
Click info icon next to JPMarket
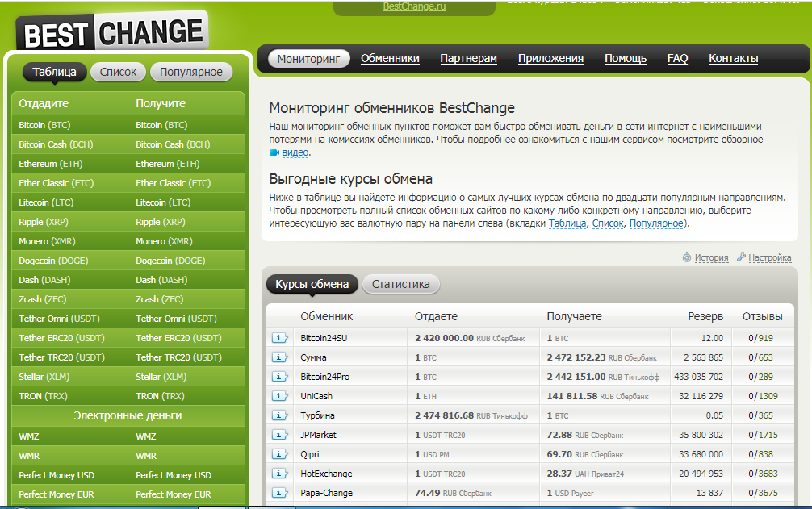coord(279,435)
